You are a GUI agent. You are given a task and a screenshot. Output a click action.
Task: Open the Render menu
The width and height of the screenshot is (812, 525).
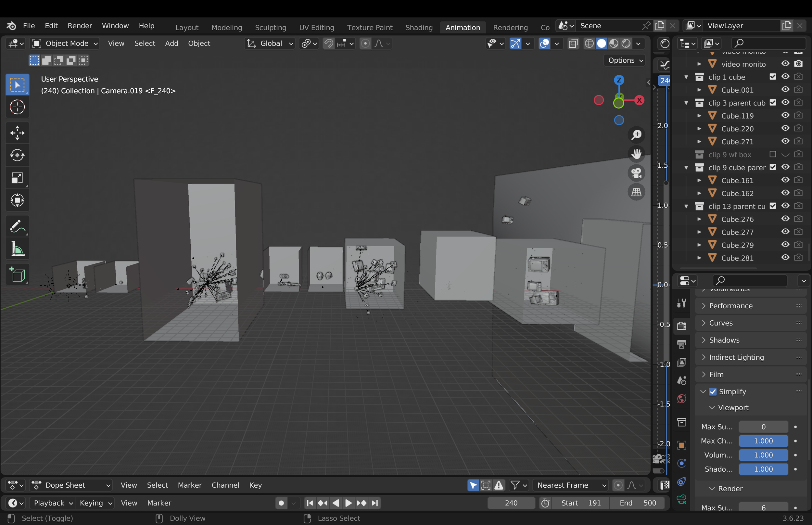80,26
